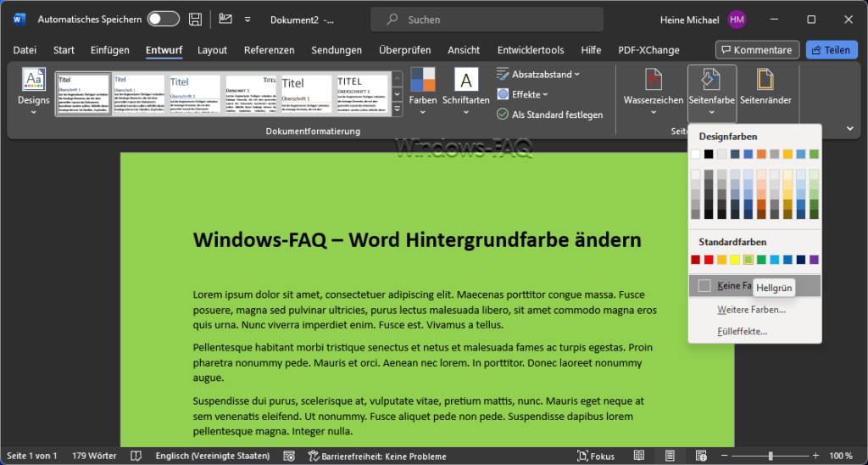Viewport: 868px width, 465px height.
Task: Switch to the Layout tab
Action: 212,50
